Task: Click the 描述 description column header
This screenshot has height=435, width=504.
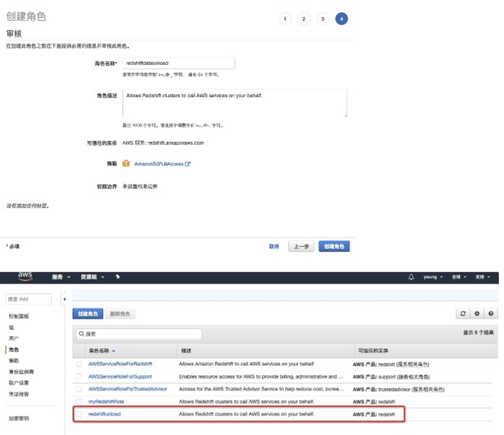Action: click(186, 351)
